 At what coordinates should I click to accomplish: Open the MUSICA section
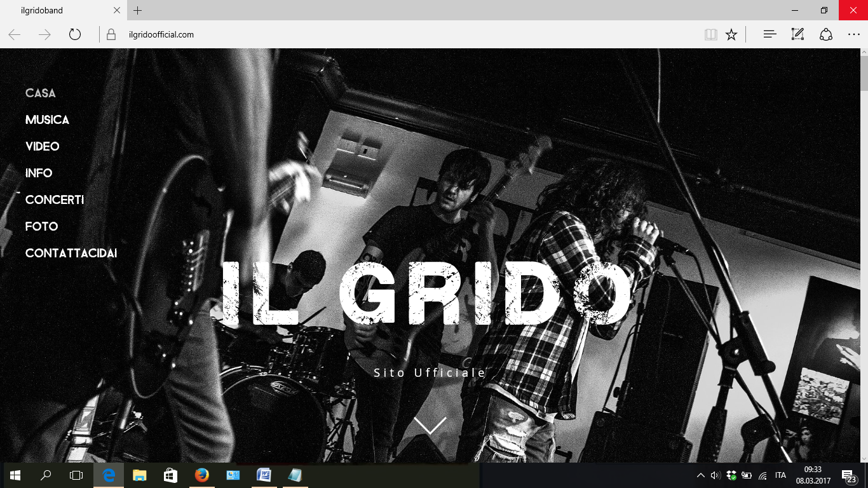click(x=47, y=119)
